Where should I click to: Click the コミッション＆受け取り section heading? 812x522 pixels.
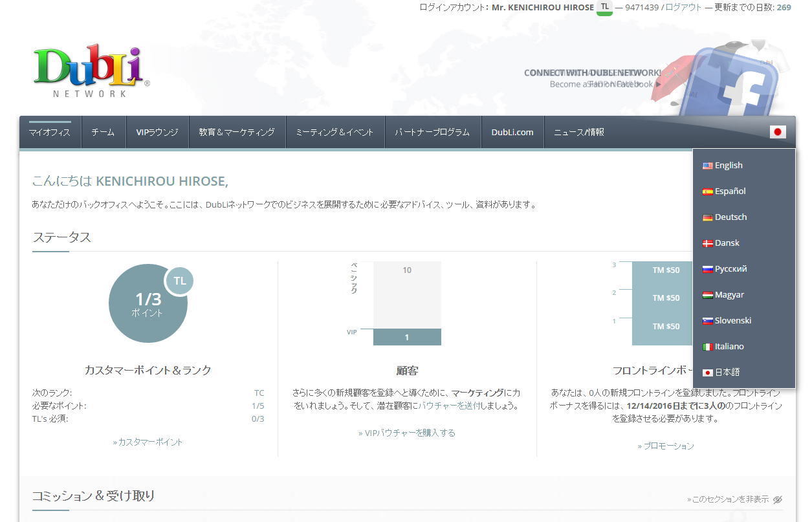[x=94, y=496]
